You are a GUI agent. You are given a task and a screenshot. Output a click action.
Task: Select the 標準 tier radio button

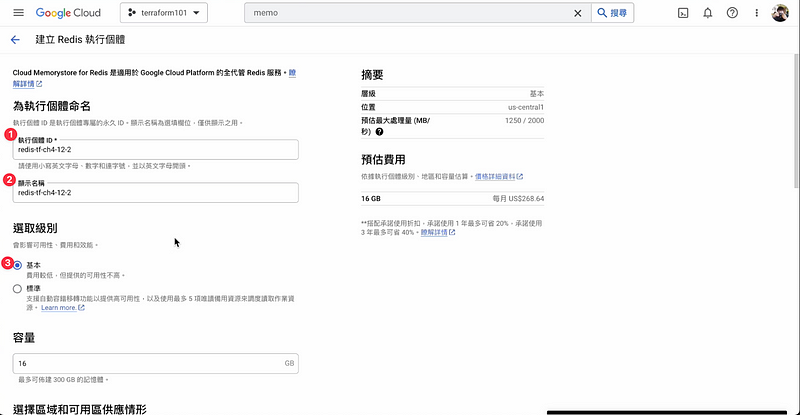coord(17,289)
